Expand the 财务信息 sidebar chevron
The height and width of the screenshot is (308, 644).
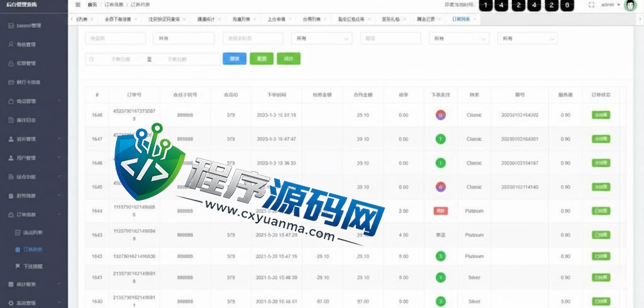point(58,195)
